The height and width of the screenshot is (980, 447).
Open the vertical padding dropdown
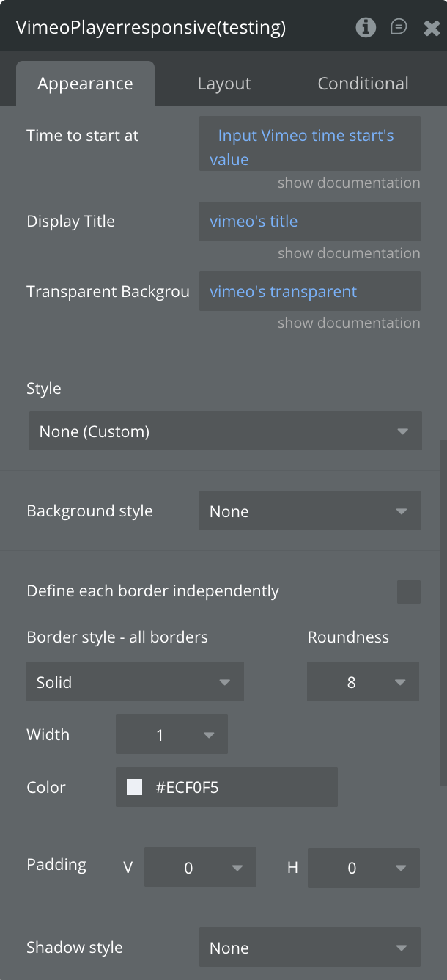click(x=200, y=869)
